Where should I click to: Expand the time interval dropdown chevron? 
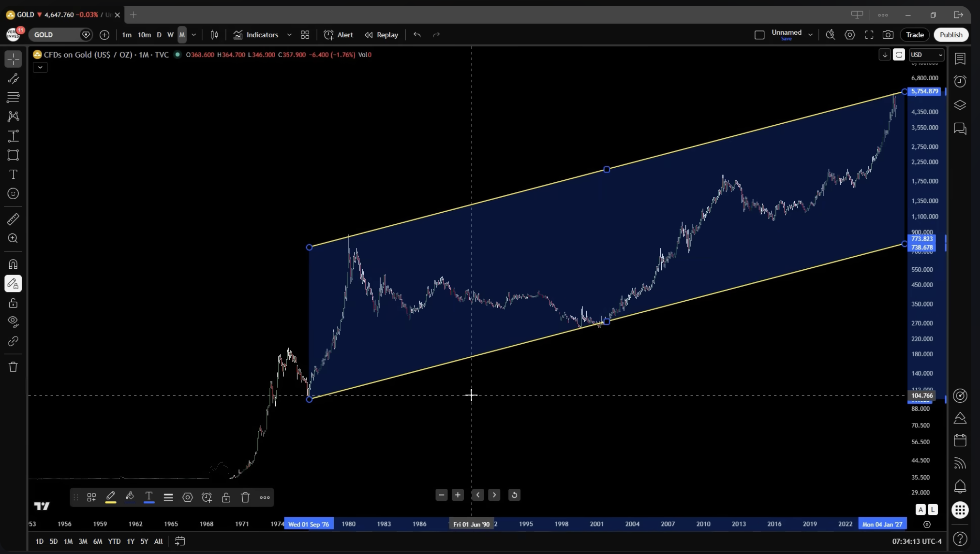point(194,35)
